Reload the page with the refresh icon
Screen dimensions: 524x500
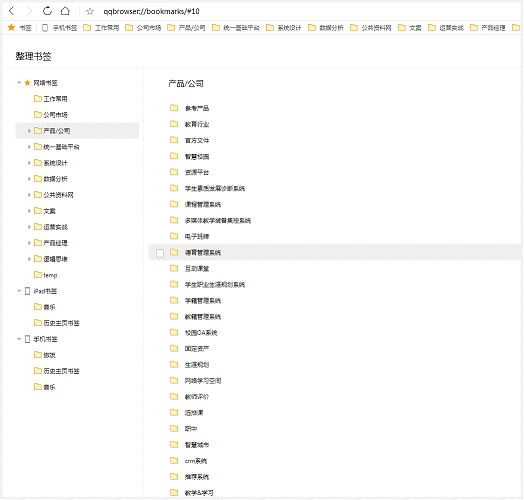pos(47,11)
